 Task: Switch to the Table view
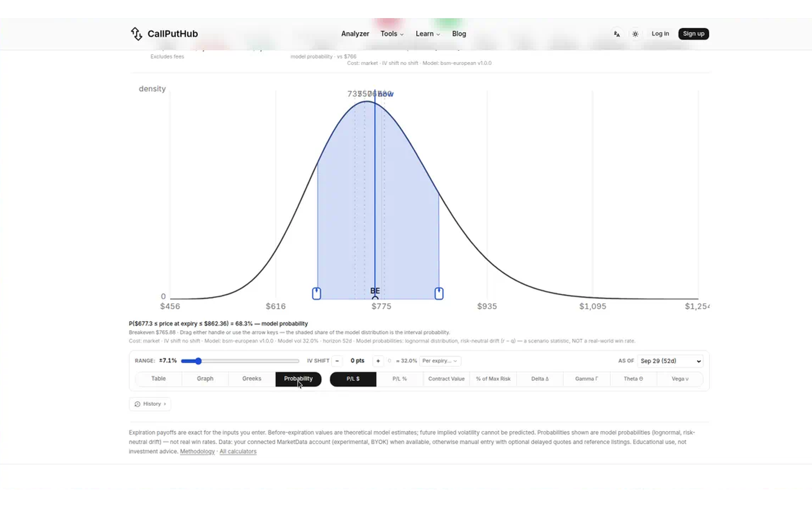pos(158,379)
